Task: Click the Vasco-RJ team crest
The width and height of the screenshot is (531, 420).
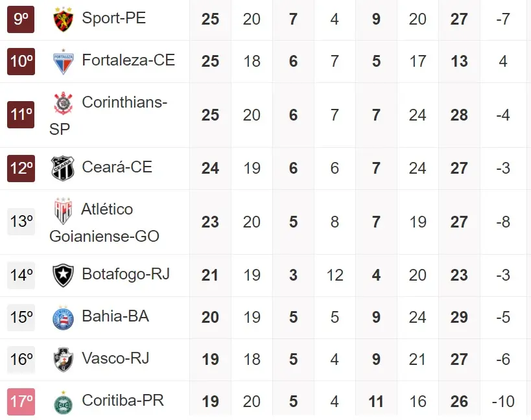Action: [63, 360]
